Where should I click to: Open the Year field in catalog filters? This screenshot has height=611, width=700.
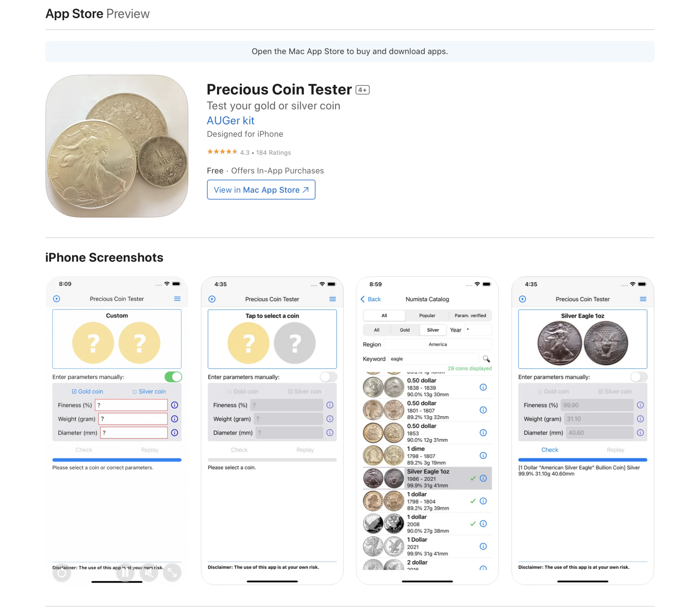(478, 330)
